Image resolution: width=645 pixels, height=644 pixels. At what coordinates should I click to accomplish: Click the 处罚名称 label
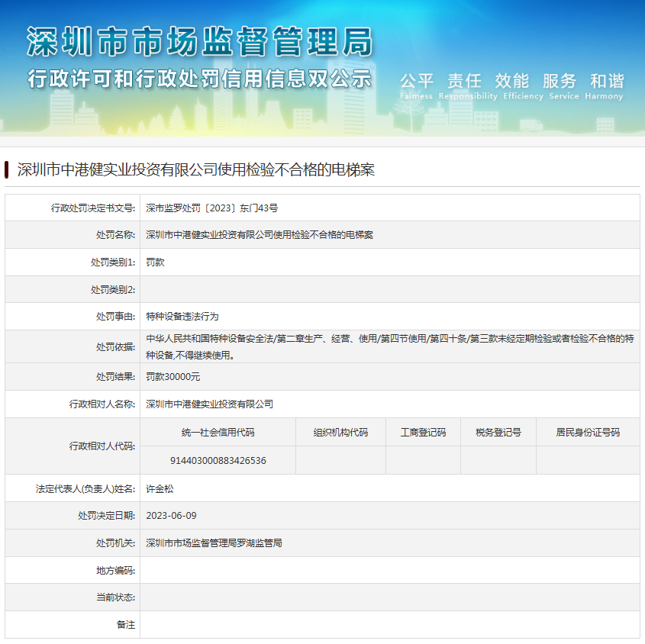(115, 235)
